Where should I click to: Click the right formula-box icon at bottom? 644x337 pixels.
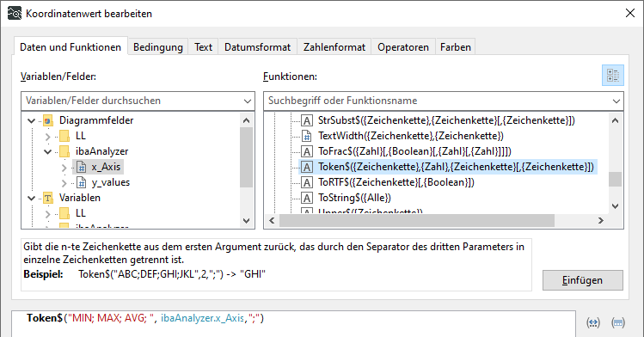coord(618,323)
